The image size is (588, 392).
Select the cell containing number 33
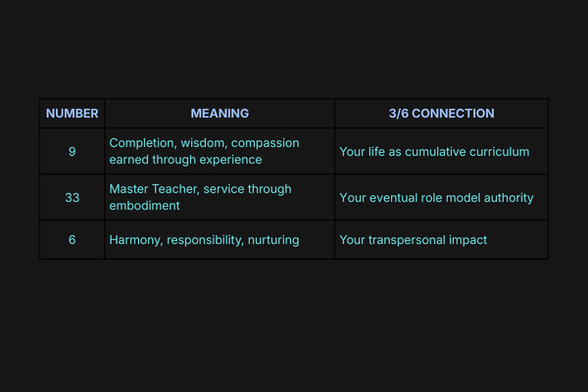click(x=72, y=197)
